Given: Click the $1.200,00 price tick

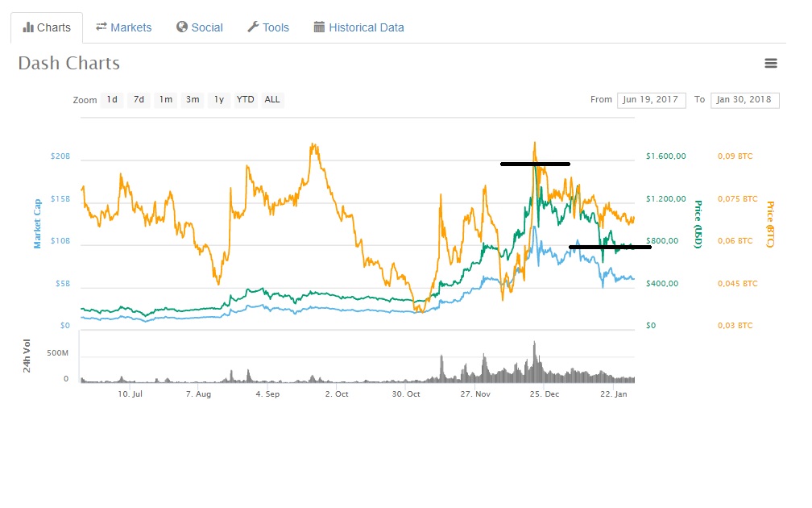Looking at the screenshot, I should tap(666, 198).
